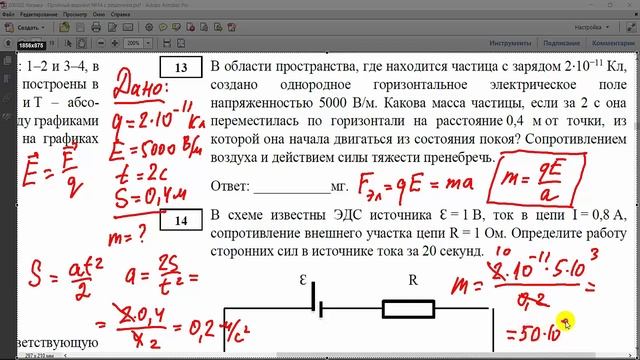Screen dimensions: 640x360
Task: Click the red PDF toolbar icon after the comment bubbles
Action: coord(191,27)
